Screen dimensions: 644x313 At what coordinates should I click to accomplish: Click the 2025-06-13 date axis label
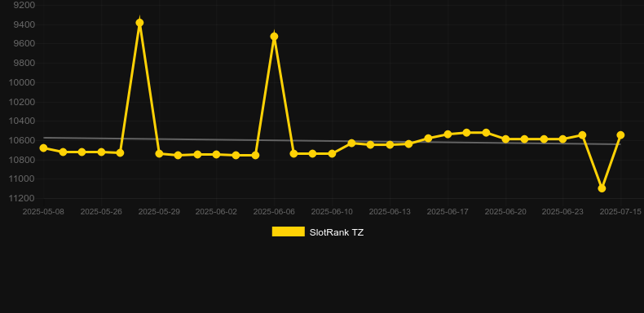click(x=390, y=212)
